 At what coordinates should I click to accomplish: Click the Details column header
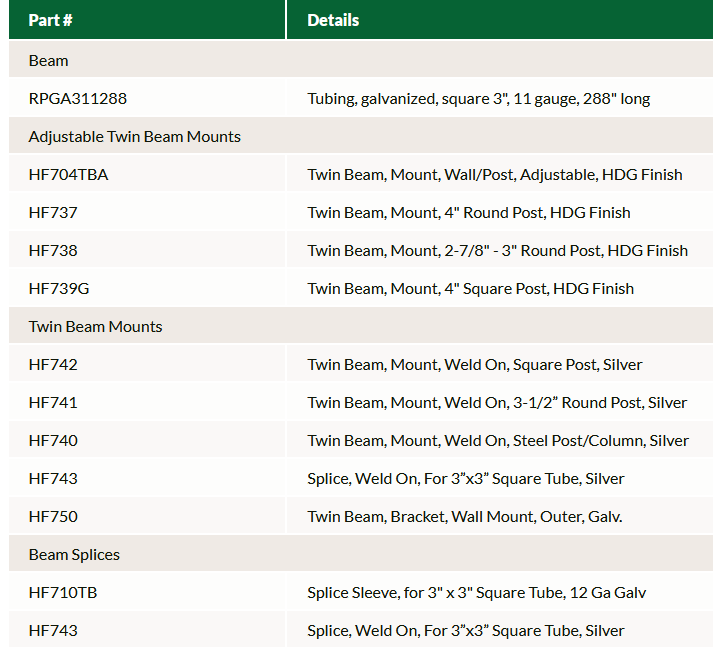point(333,20)
